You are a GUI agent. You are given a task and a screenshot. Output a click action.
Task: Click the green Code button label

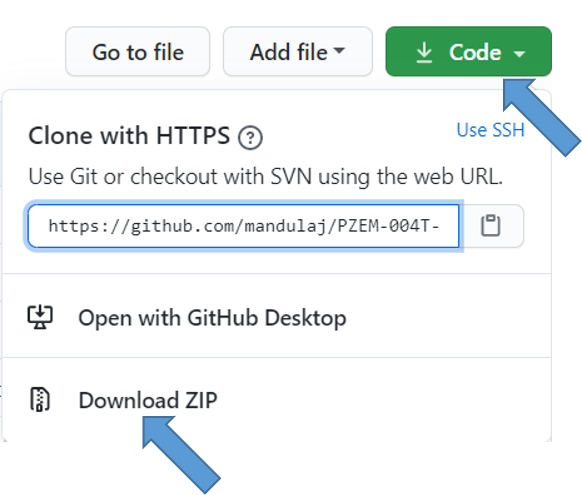pyautogui.click(x=475, y=52)
